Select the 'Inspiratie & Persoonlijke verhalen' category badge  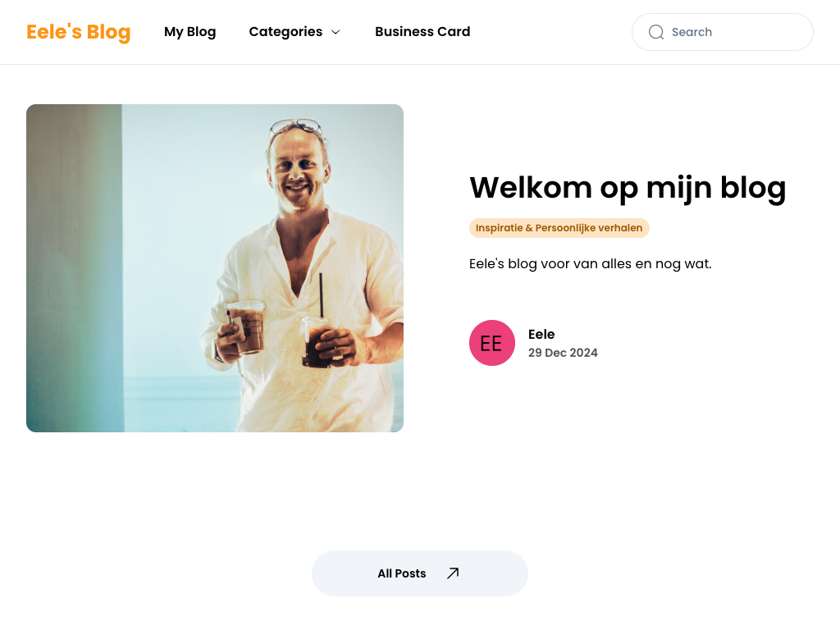click(559, 228)
